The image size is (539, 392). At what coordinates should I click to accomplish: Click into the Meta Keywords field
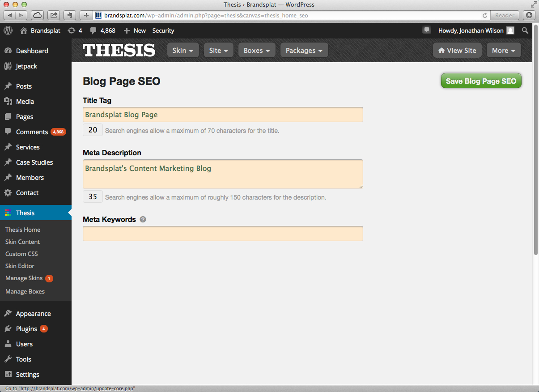(223, 234)
